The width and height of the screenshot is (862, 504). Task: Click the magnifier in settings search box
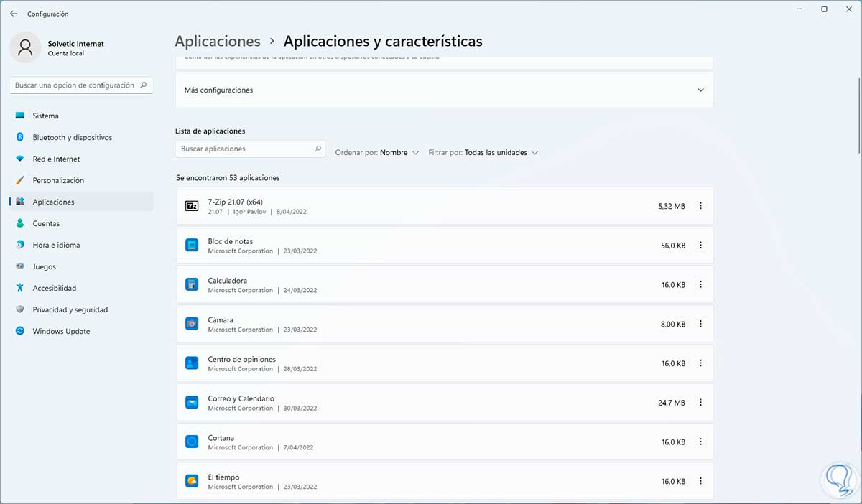pyautogui.click(x=144, y=85)
